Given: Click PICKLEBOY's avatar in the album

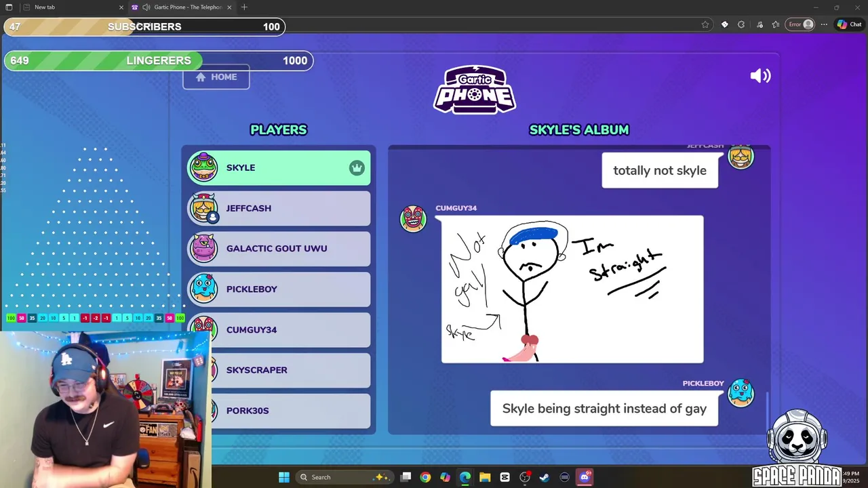Looking at the screenshot, I should 741,393.
